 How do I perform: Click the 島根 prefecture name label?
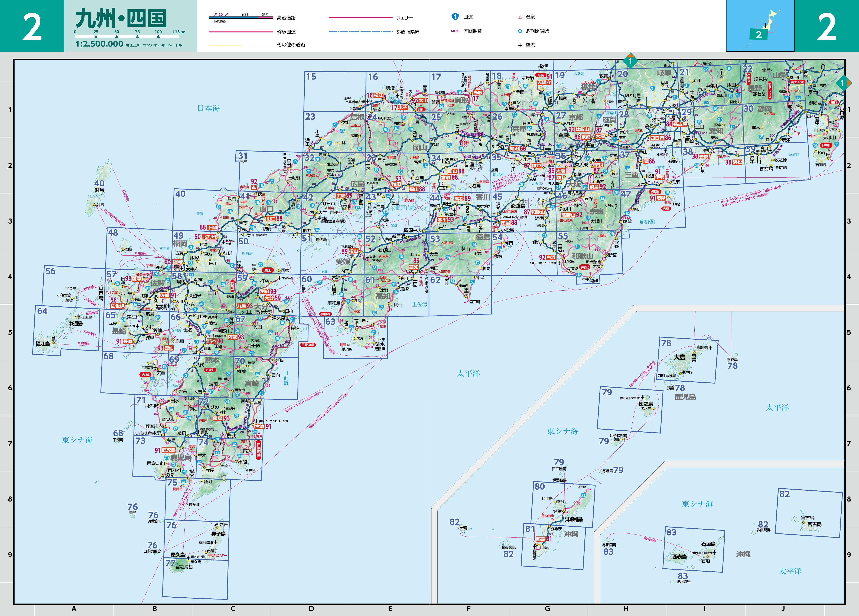point(357,117)
